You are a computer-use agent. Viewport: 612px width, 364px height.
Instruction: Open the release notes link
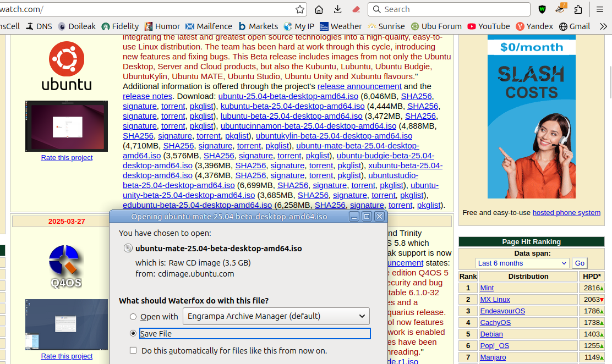point(147,96)
